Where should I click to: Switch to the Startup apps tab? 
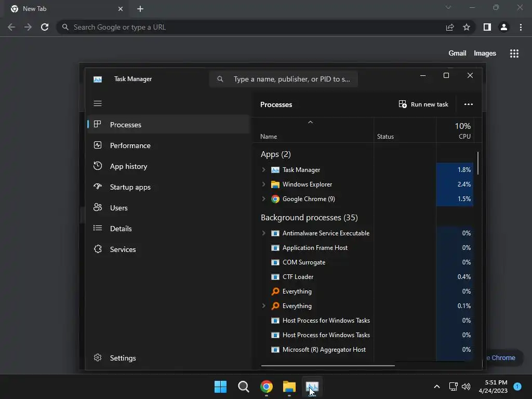pos(169,187)
